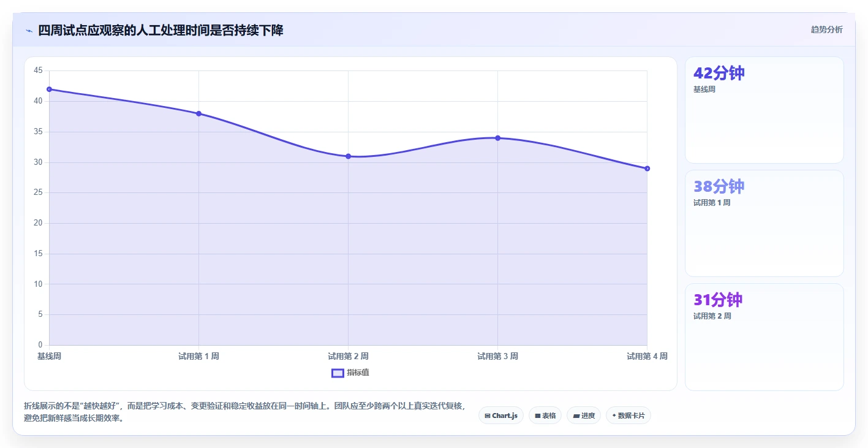Viewport: 868px width, 448px height.
Task: Open the 42分钟 基线周 card
Action: tap(764, 110)
